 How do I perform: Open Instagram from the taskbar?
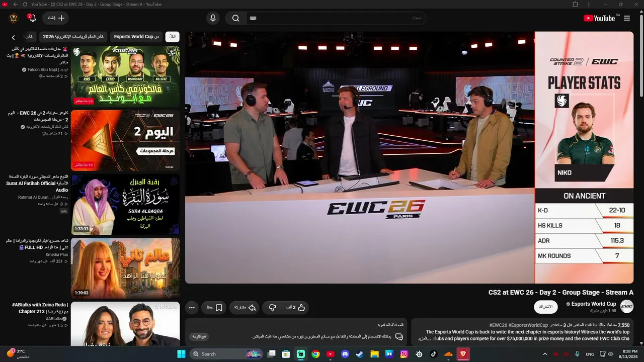[x=404, y=354]
